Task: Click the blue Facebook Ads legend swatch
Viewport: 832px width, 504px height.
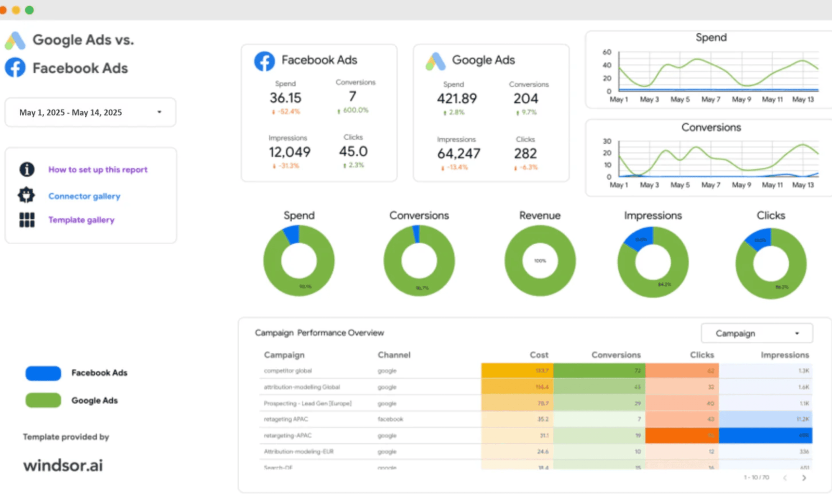Action: click(x=43, y=373)
